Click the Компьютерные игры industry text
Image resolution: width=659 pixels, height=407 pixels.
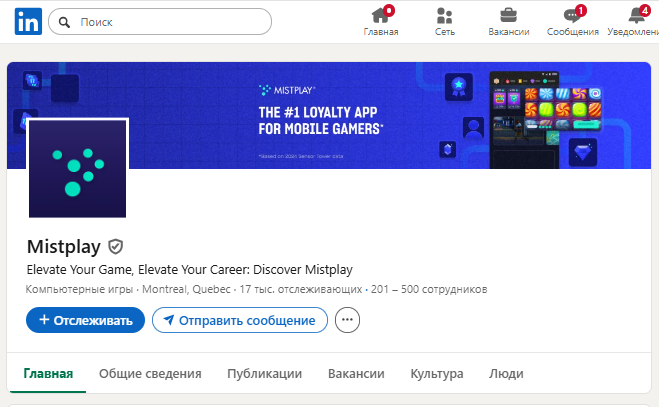pyautogui.click(x=79, y=289)
